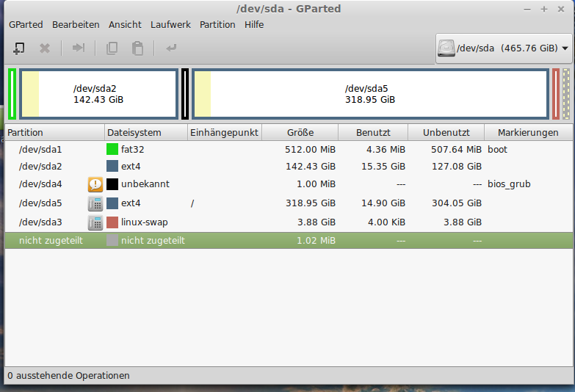Open the GParted menu
This screenshot has height=392, width=575.
(x=26, y=24)
